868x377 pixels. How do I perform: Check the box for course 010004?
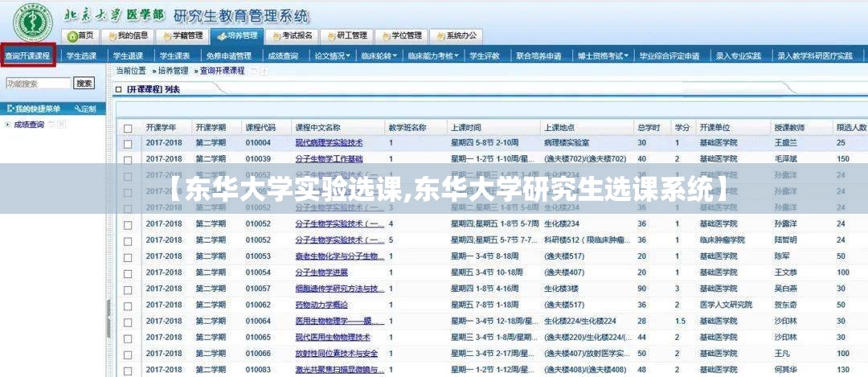click(x=128, y=144)
